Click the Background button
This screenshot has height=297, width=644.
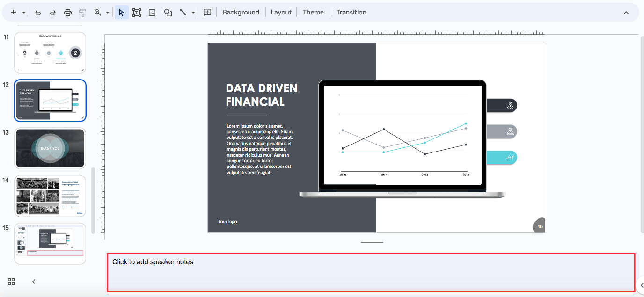click(241, 12)
